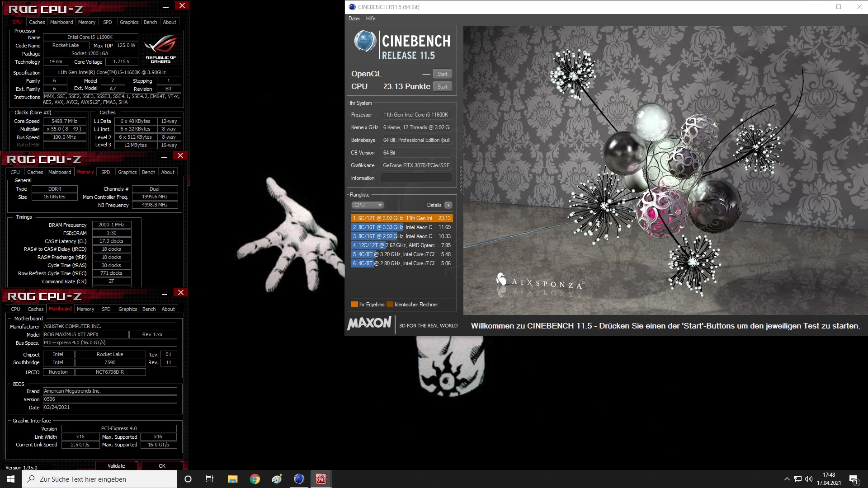Click the Cinebench title bar app icon
This screenshot has width=868, height=488.
tap(352, 7)
